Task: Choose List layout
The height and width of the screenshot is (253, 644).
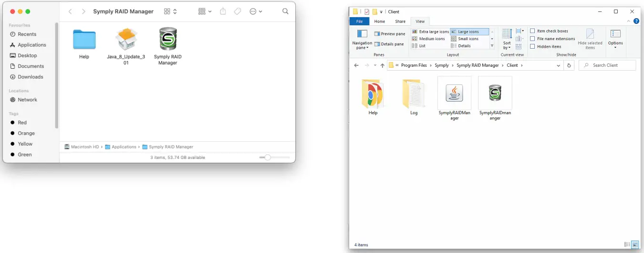Action: tap(419, 46)
